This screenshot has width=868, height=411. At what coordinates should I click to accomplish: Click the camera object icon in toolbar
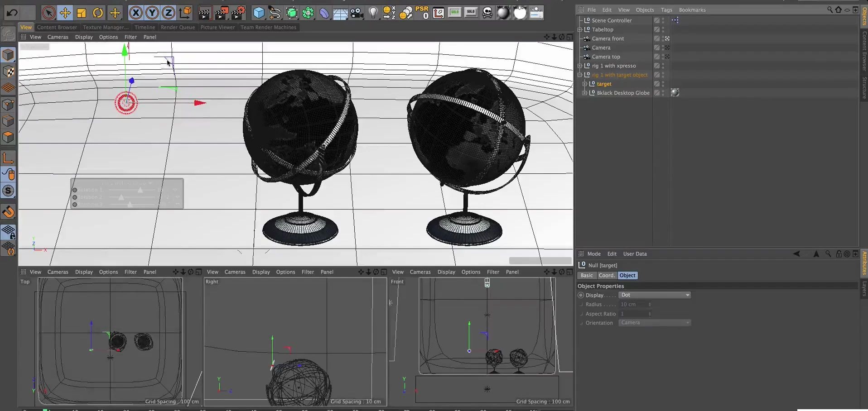tap(357, 13)
